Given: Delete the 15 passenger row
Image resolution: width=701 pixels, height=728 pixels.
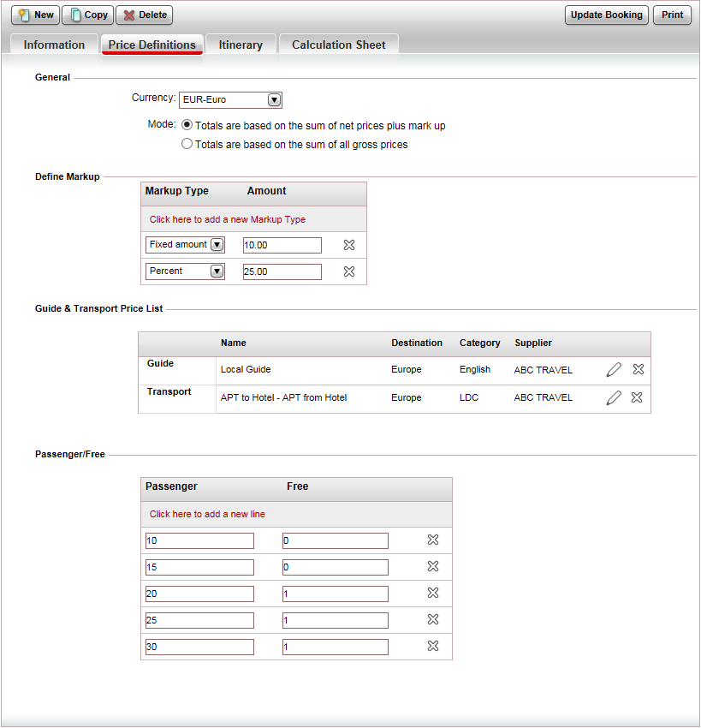Looking at the screenshot, I should (433, 566).
